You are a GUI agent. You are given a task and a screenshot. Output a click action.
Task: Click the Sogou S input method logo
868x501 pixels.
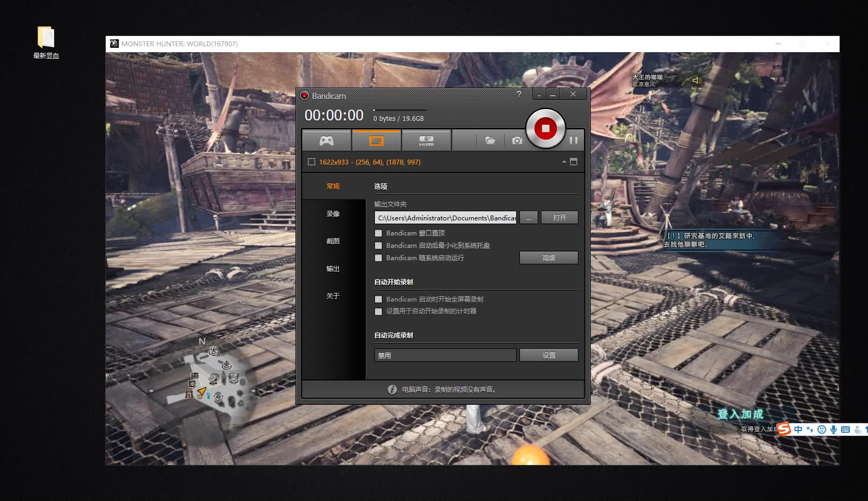click(784, 429)
